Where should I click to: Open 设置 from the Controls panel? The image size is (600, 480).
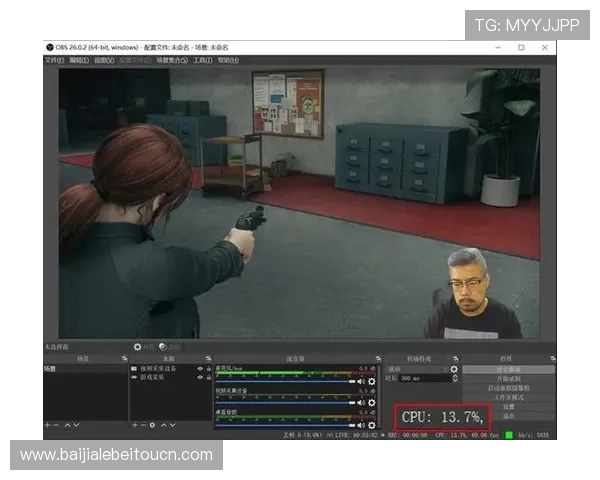(509, 406)
